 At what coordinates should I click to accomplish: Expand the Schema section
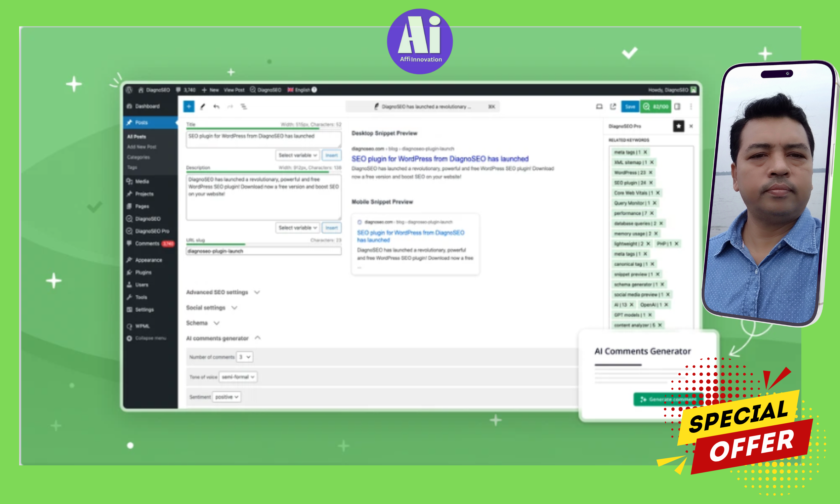point(203,323)
